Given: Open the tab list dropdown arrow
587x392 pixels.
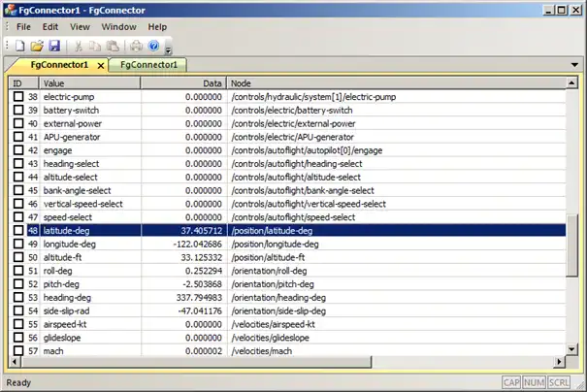Looking at the screenshot, I should click(574, 65).
